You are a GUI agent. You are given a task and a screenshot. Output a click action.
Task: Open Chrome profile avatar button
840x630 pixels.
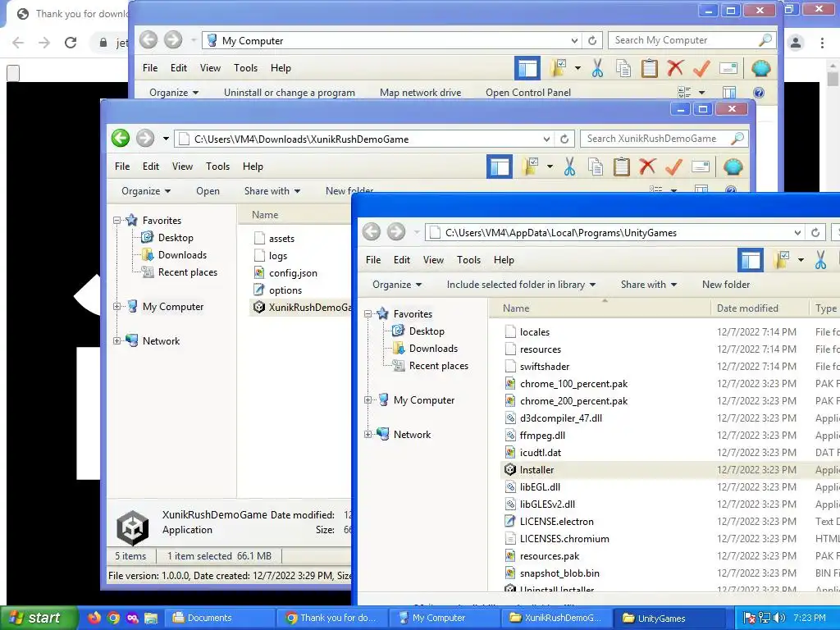coord(796,43)
